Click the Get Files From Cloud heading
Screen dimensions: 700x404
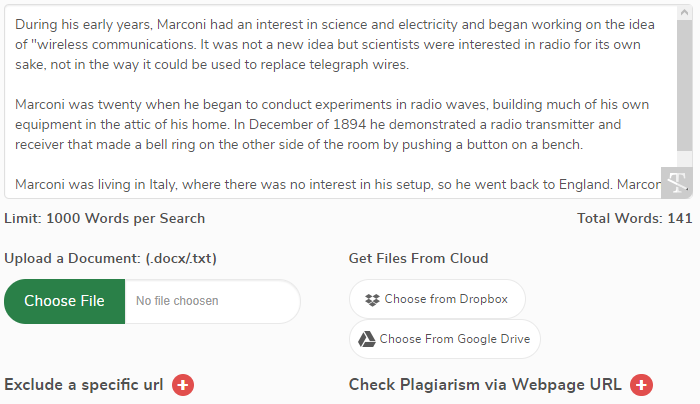[418, 258]
